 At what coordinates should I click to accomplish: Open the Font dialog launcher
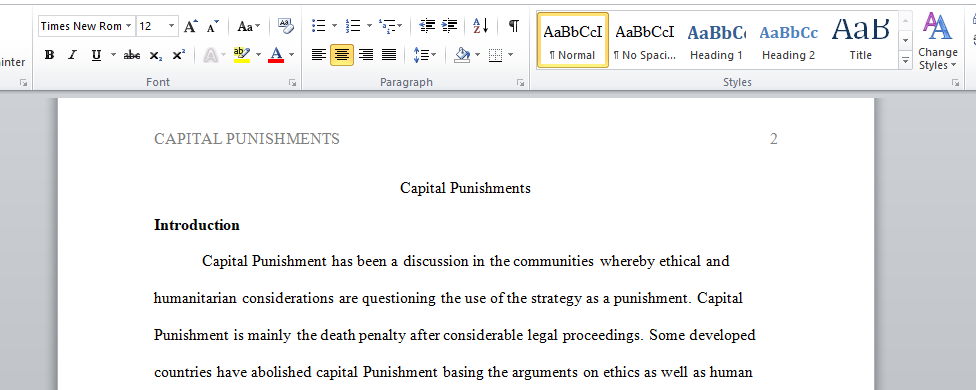[293, 82]
